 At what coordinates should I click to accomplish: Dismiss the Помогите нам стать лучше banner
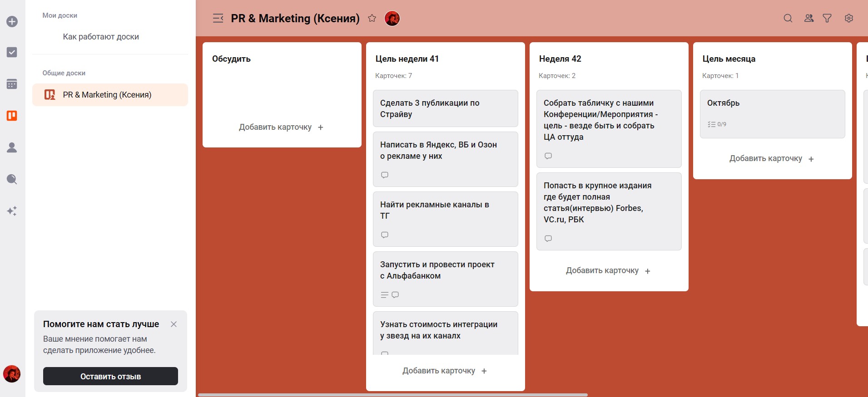click(174, 324)
